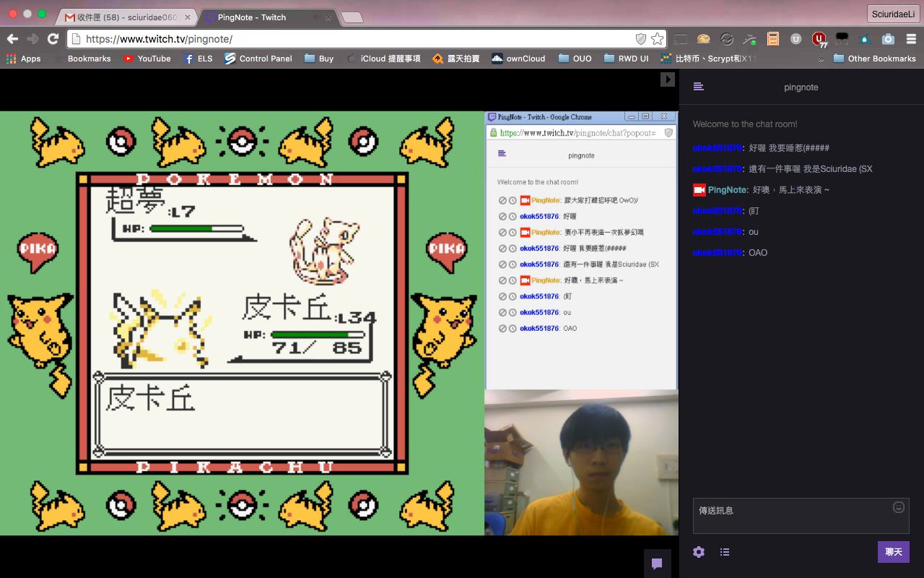The width and height of the screenshot is (924, 578).
Task: Open the red uBlock icon showing 77
Action: coord(819,39)
